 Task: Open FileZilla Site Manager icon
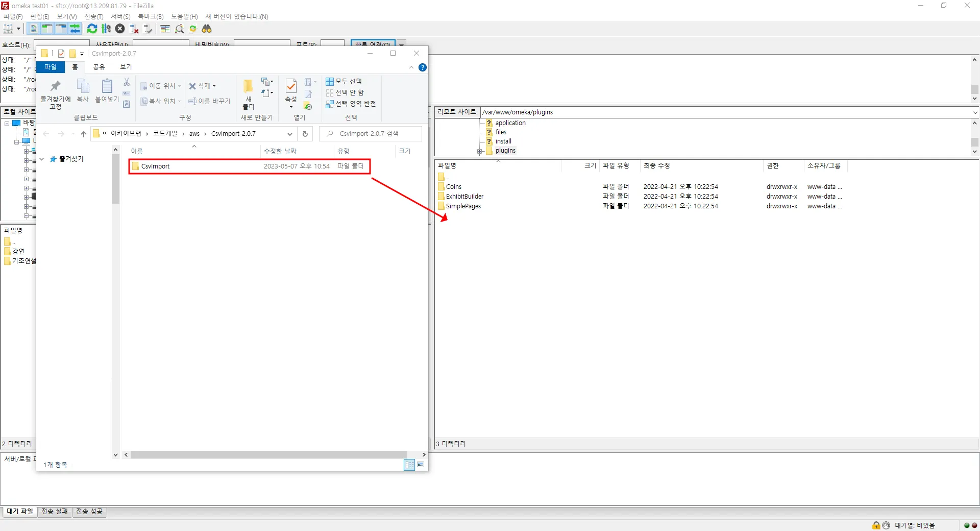pos(8,29)
